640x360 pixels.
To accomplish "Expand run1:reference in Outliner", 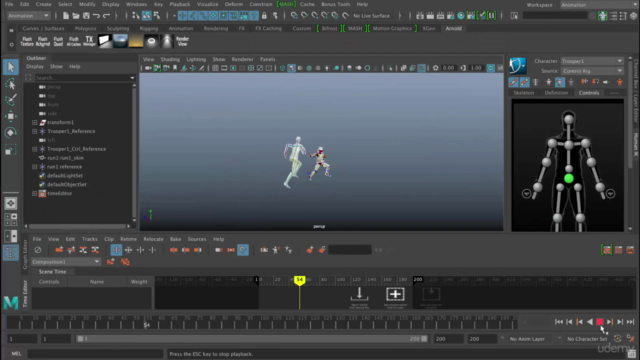I will click(x=34, y=167).
